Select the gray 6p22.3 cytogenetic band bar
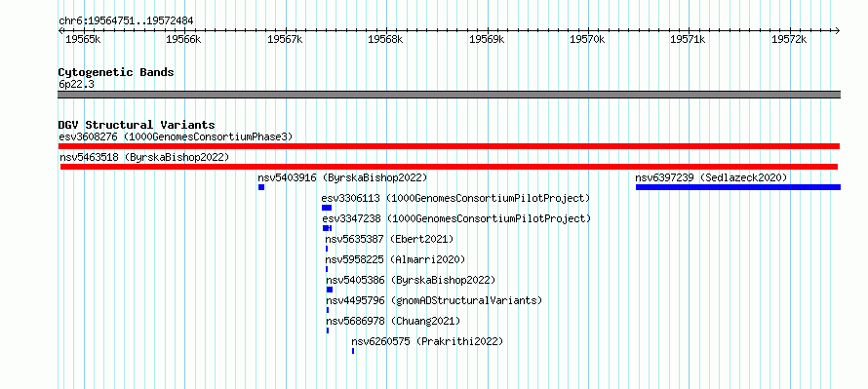Viewport: 868px width, 389px height. pos(449,95)
